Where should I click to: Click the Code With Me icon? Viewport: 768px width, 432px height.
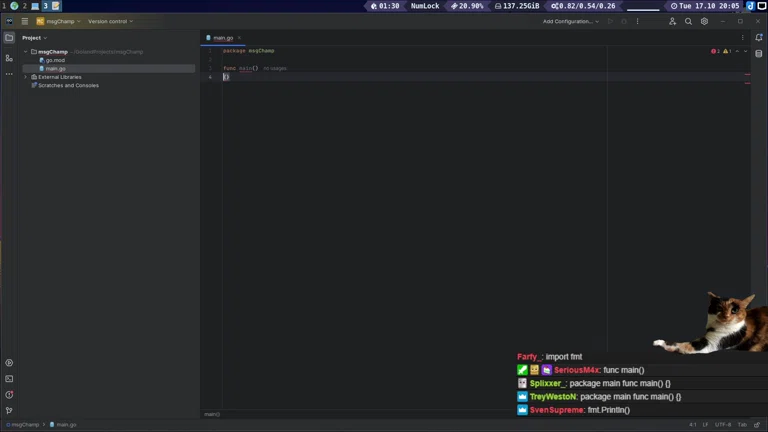click(x=672, y=21)
